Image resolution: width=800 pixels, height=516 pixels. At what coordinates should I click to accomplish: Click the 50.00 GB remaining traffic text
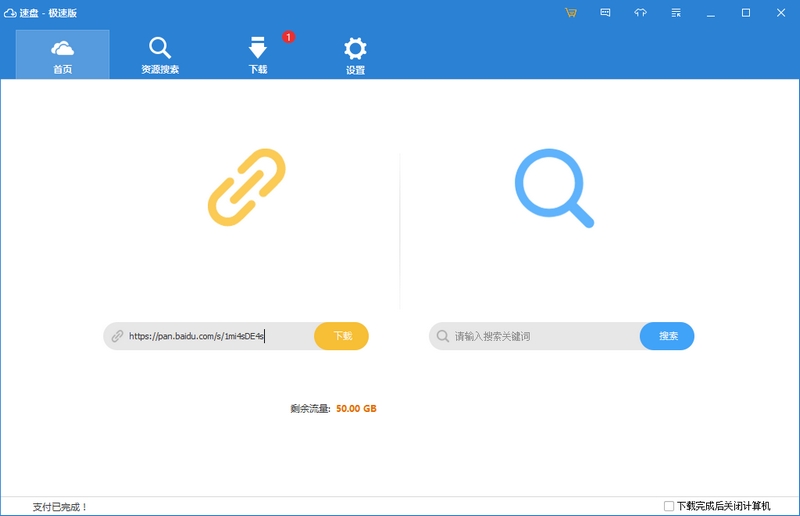click(x=356, y=408)
